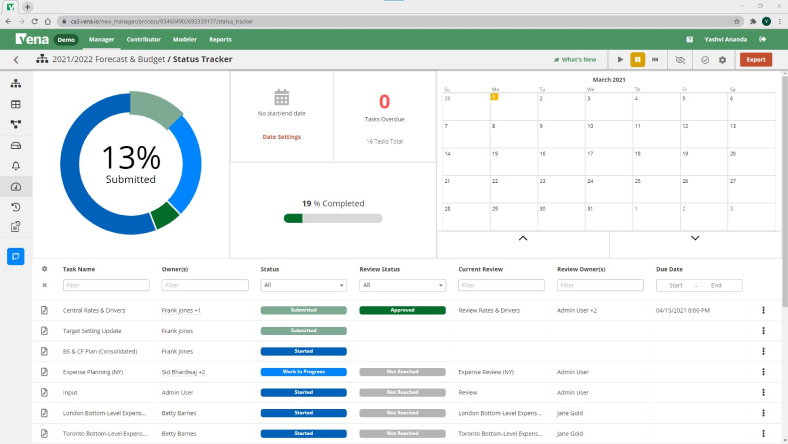Click the 2021/2022 Forecast & Budget breadcrumb
788x444 pixels.
pos(109,59)
